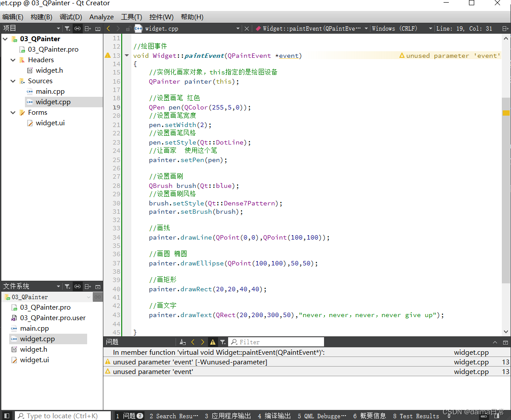Image resolution: width=511 pixels, height=420 pixels.
Task: Toggle the file read-only lock icon
Action: coord(128,28)
